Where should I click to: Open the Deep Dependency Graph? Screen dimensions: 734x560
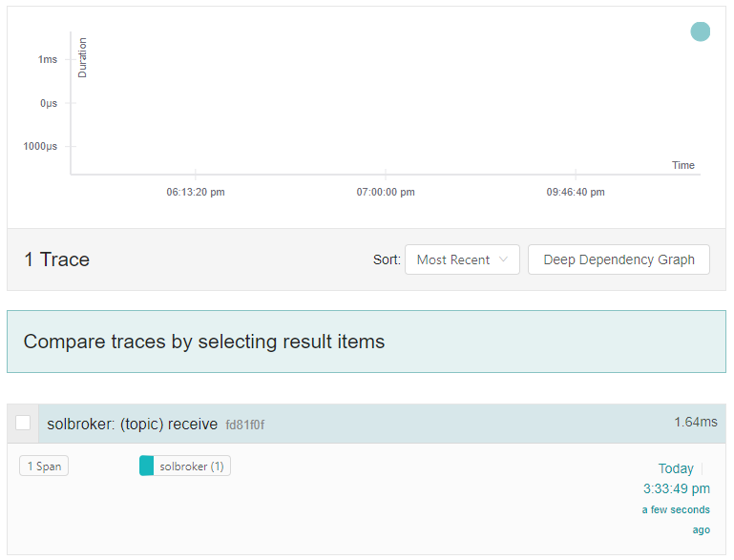619,259
